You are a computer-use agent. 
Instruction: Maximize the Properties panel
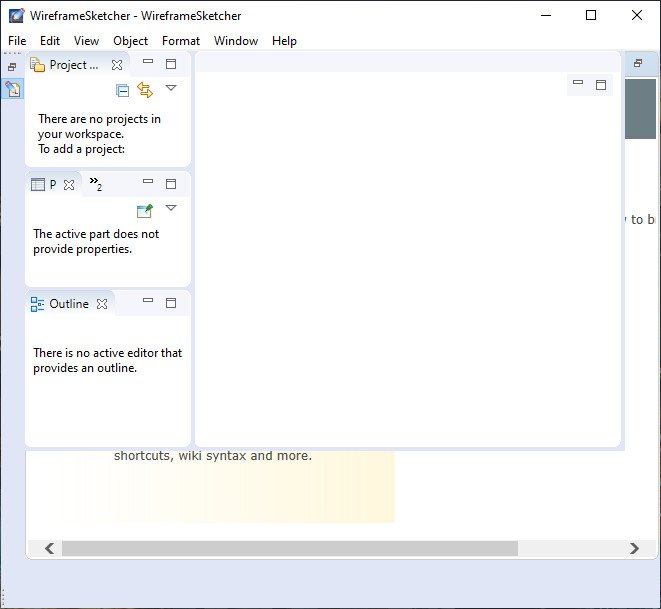click(171, 184)
